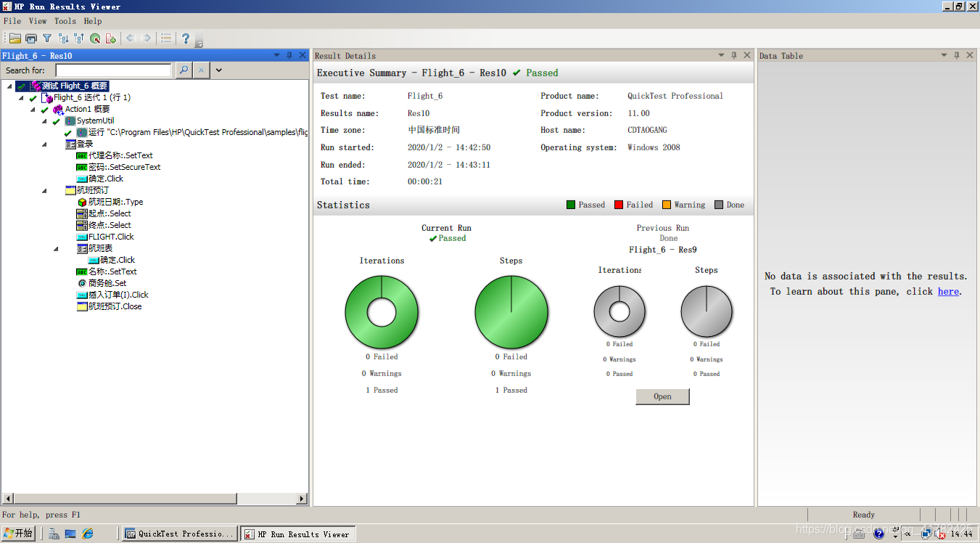Click the show desktop quick launch icon
Image resolution: width=980 pixels, height=543 pixels.
(70, 534)
